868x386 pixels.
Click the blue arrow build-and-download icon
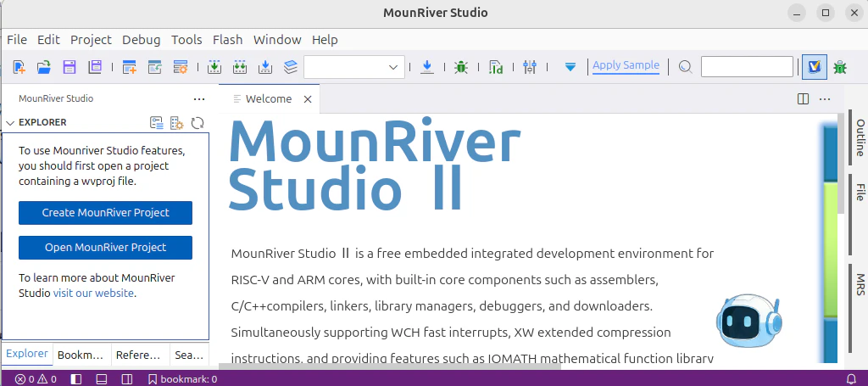click(x=265, y=67)
